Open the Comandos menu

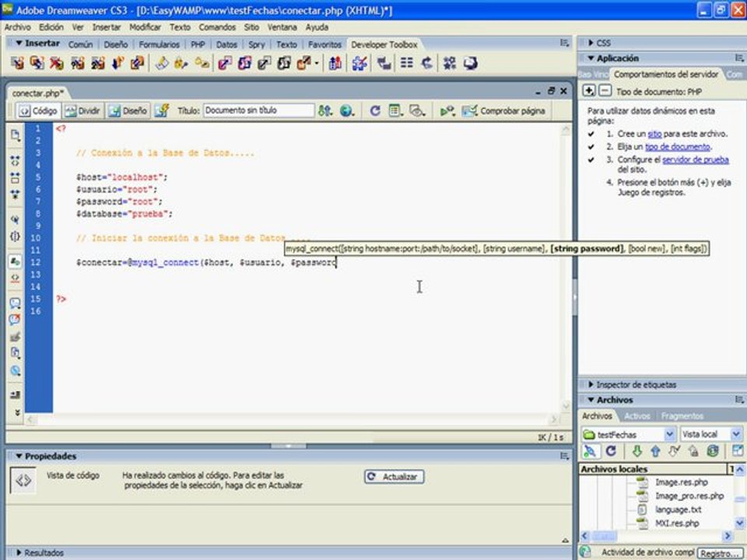click(217, 27)
